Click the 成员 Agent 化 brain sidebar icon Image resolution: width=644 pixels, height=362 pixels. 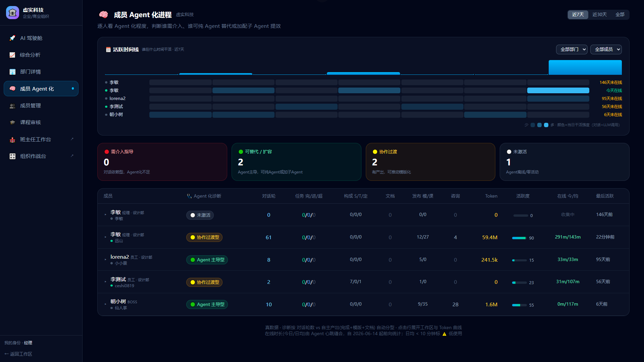[x=12, y=89]
